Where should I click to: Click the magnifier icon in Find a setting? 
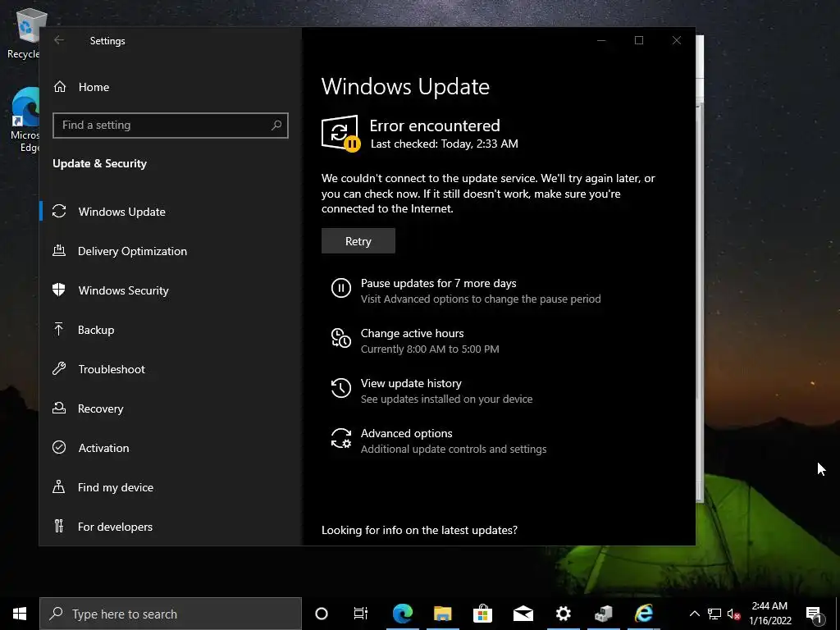point(276,126)
